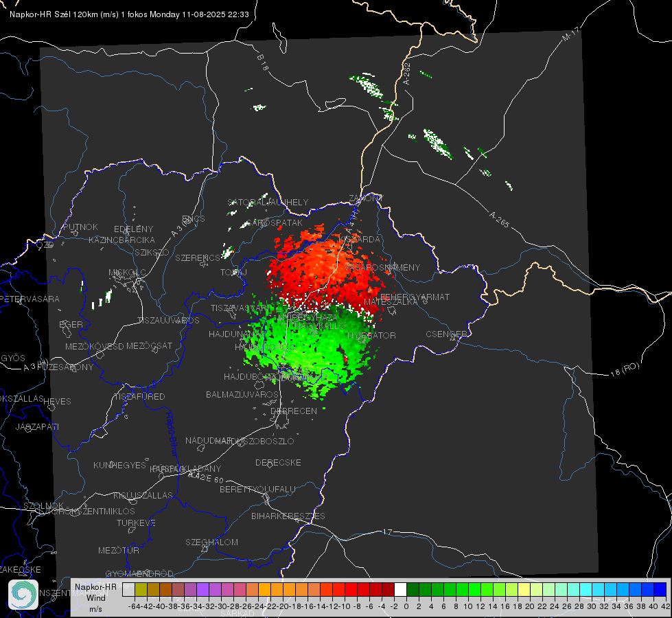The width and height of the screenshot is (672, 618).
Task: Click the '18 (RO)' road label
Action: (625, 369)
